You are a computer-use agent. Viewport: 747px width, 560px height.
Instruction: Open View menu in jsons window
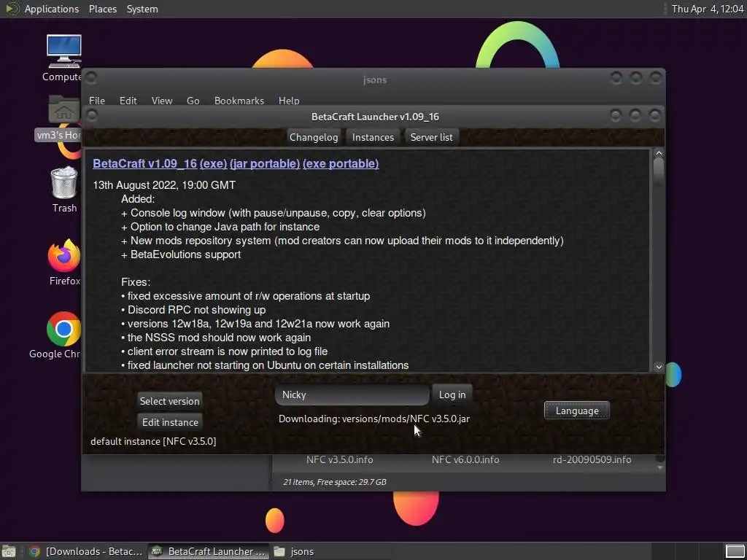coord(161,101)
